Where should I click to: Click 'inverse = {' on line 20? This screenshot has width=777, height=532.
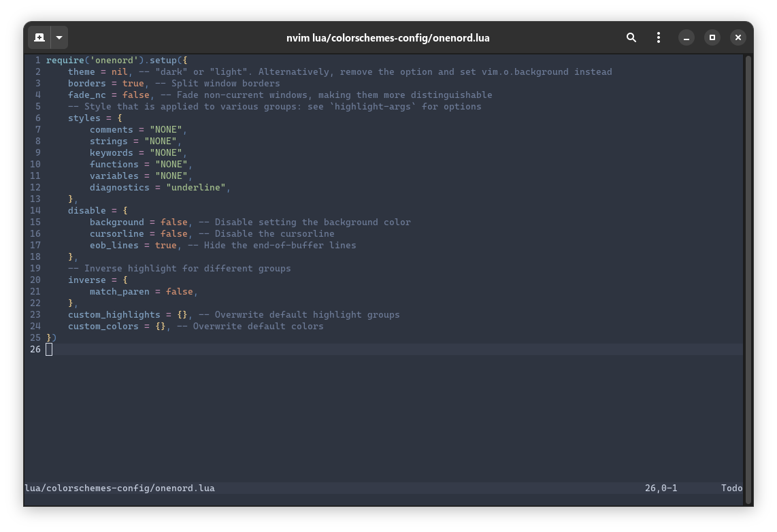coord(97,280)
